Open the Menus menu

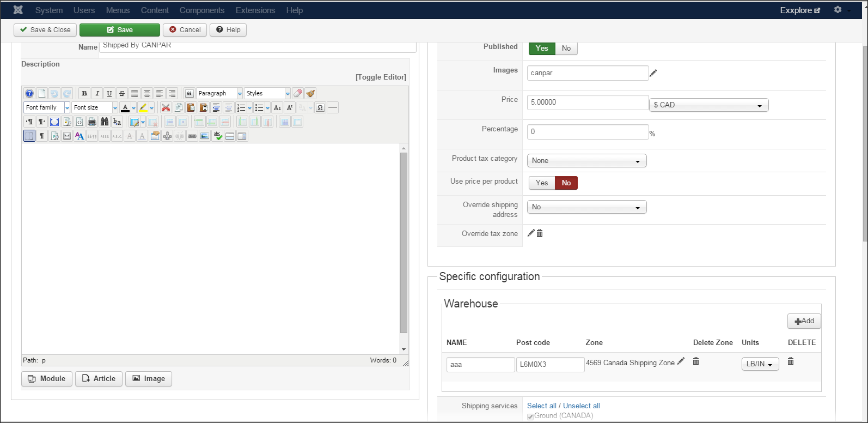(118, 10)
